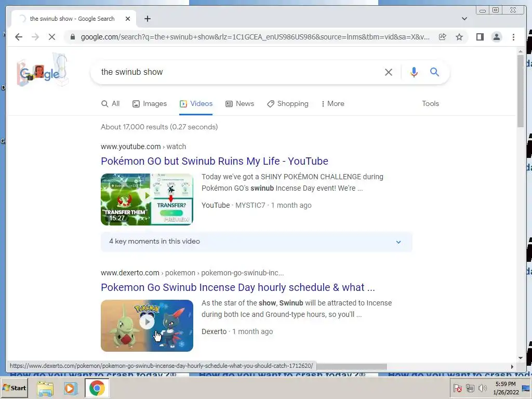Image resolution: width=532 pixels, height=399 pixels.
Task: Click the taskbar clock showing 5:59 PM
Action: 506,388
